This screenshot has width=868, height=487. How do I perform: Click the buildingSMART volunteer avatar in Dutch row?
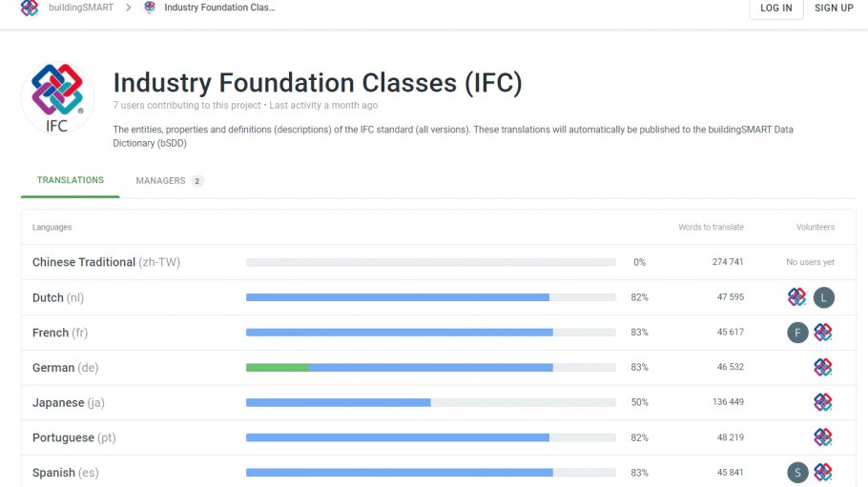[x=797, y=297]
